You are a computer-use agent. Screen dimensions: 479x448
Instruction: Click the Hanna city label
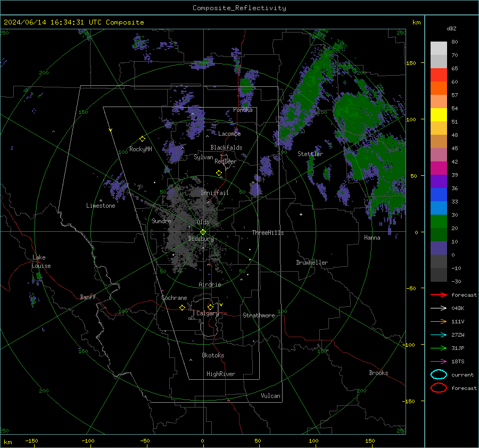[x=372, y=238]
